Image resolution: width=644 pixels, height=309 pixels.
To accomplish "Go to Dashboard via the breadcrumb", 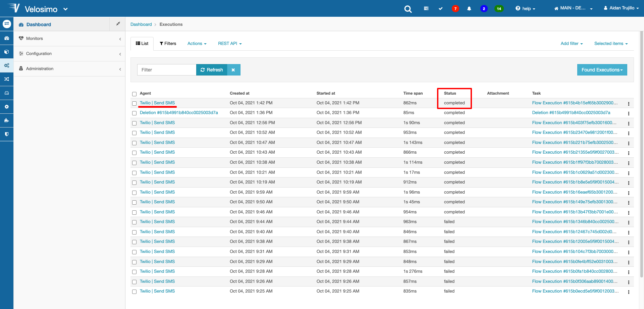I will pyautogui.click(x=141, y=24).
